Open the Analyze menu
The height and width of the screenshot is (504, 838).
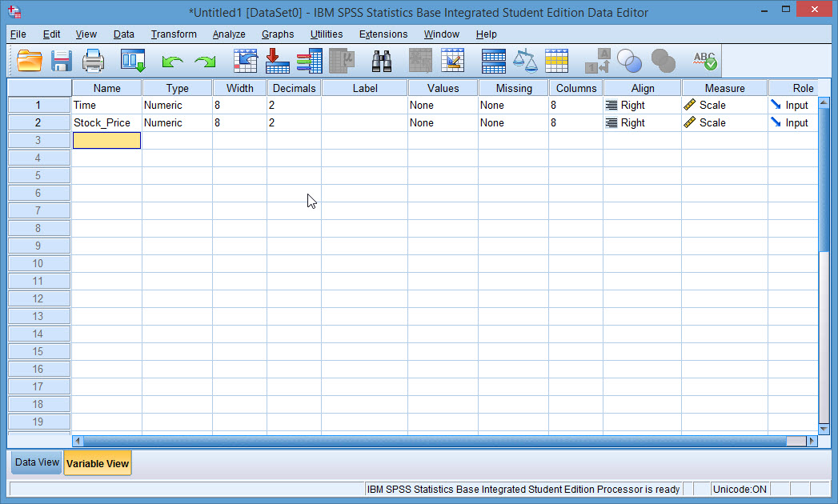pyautogui.click(x=229, y=34)
